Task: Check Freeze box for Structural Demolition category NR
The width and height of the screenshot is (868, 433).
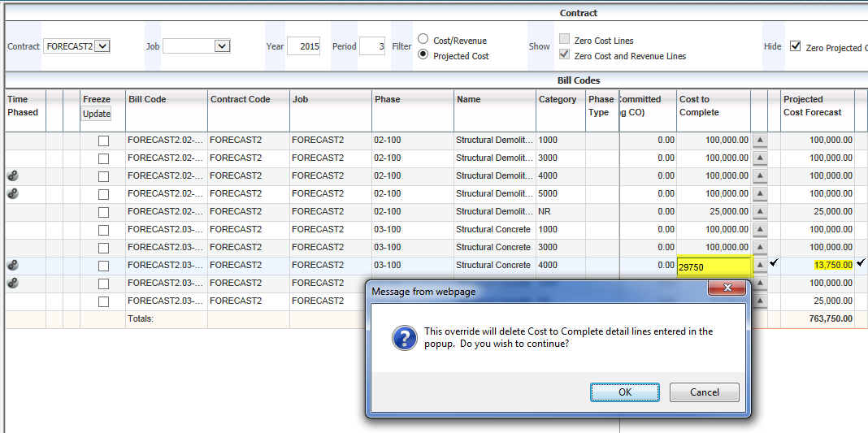Action: click(103, 212)
